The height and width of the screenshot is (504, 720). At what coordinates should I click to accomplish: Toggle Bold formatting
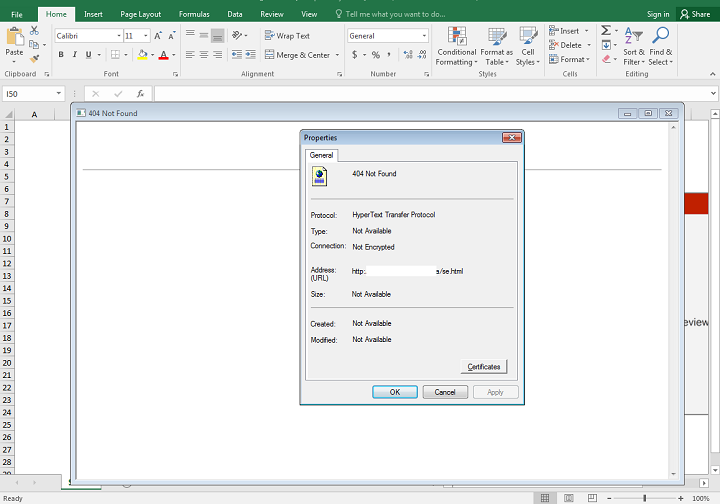[x=61, y=55]
